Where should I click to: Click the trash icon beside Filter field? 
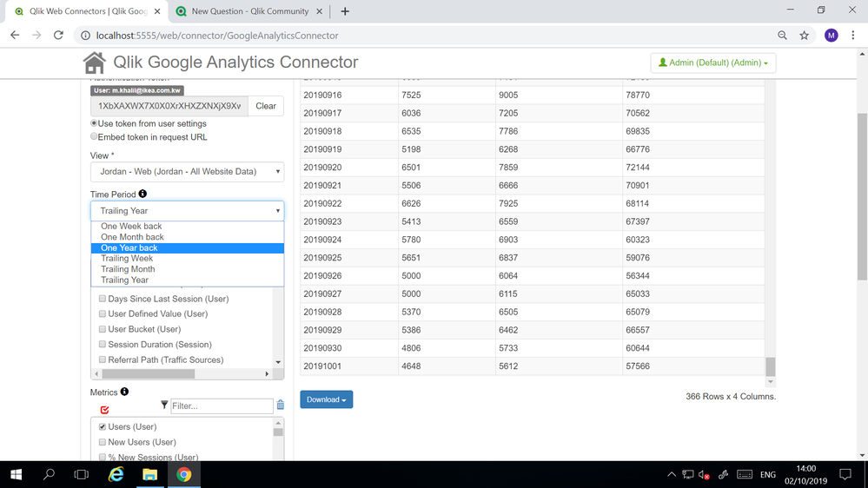281,405
